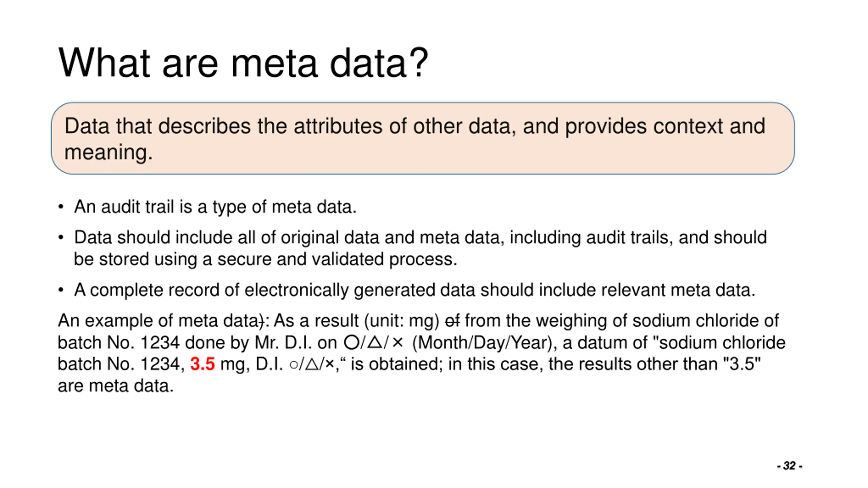Click the text "be stored using a secure and validated process."
This screenshot has height=488, width=868.
266,259
